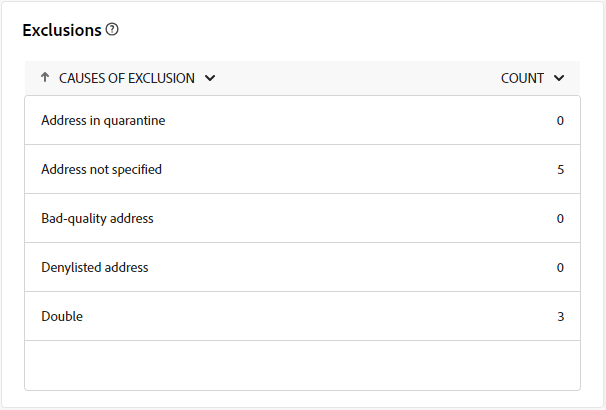Click the count 3 for Double
This screenshot has height=410, width=606.
(560, 317)
